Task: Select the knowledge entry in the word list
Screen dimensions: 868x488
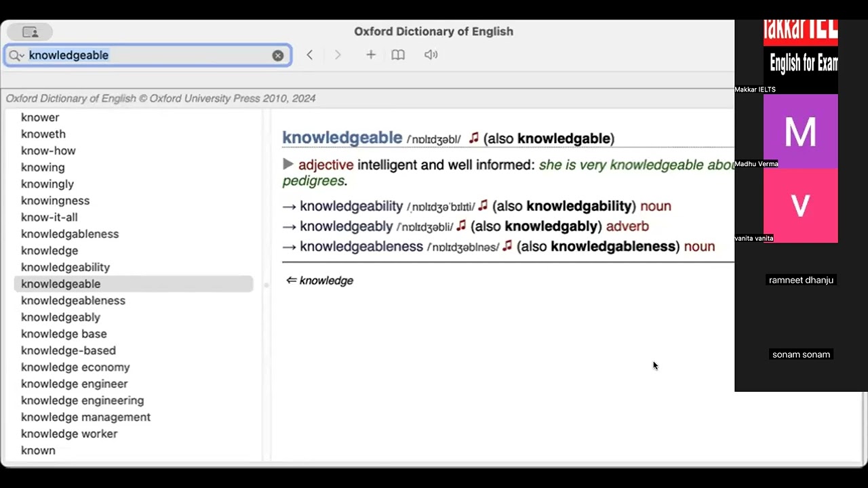Action: (50, 251)
